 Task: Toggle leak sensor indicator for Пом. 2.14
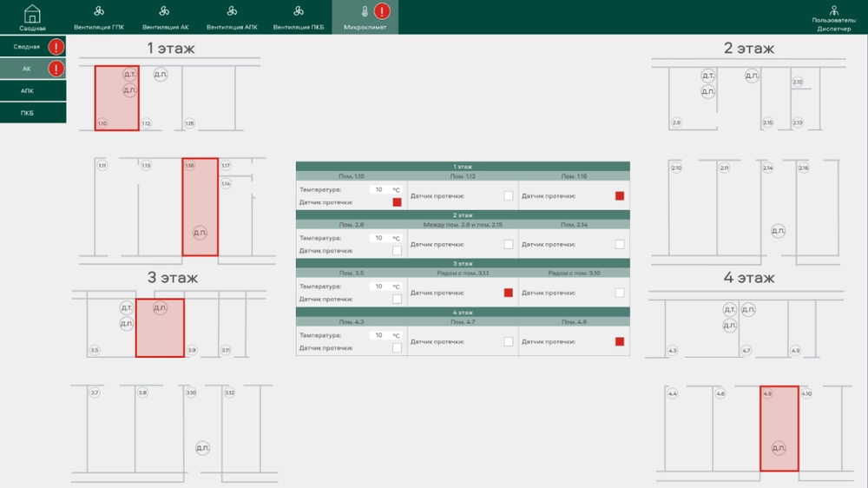click(x=620, y=245)
